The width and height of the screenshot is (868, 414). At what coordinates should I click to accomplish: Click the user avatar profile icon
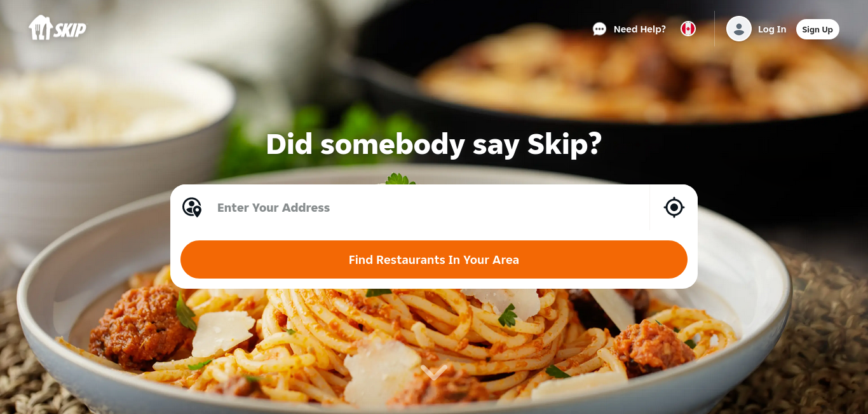click(x=739, y=29)
